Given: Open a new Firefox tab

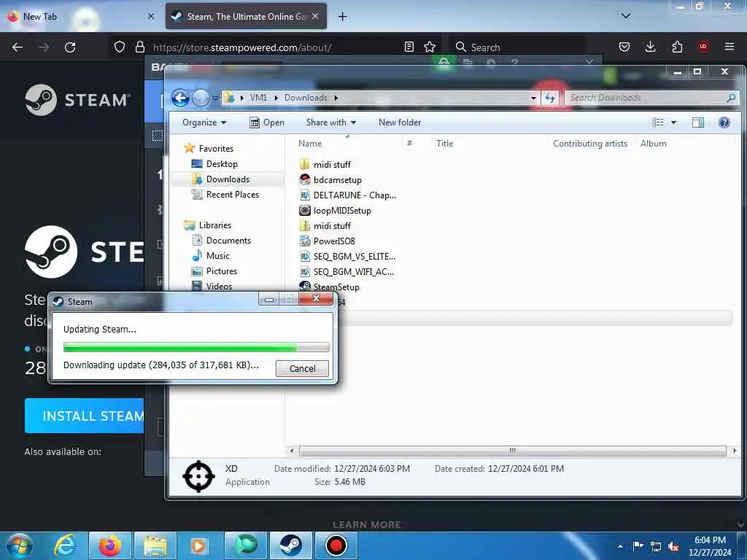Looking at the screenshot, I should point(342,17).
